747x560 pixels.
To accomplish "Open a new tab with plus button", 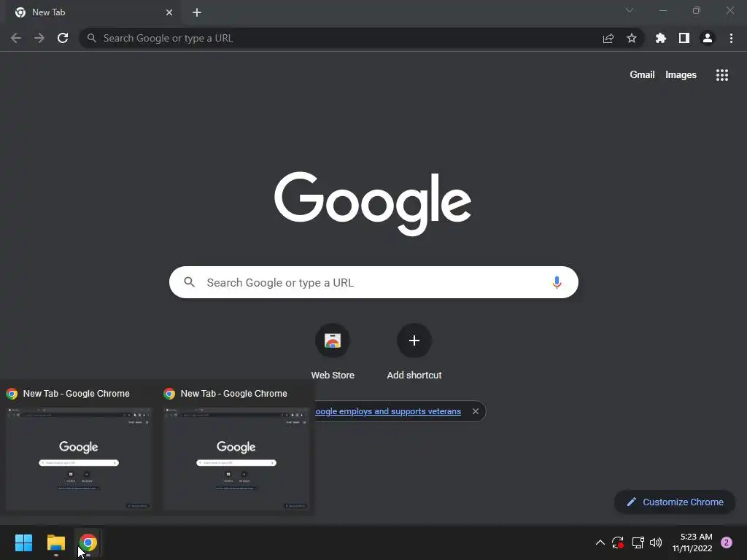I will pos(197,12).
